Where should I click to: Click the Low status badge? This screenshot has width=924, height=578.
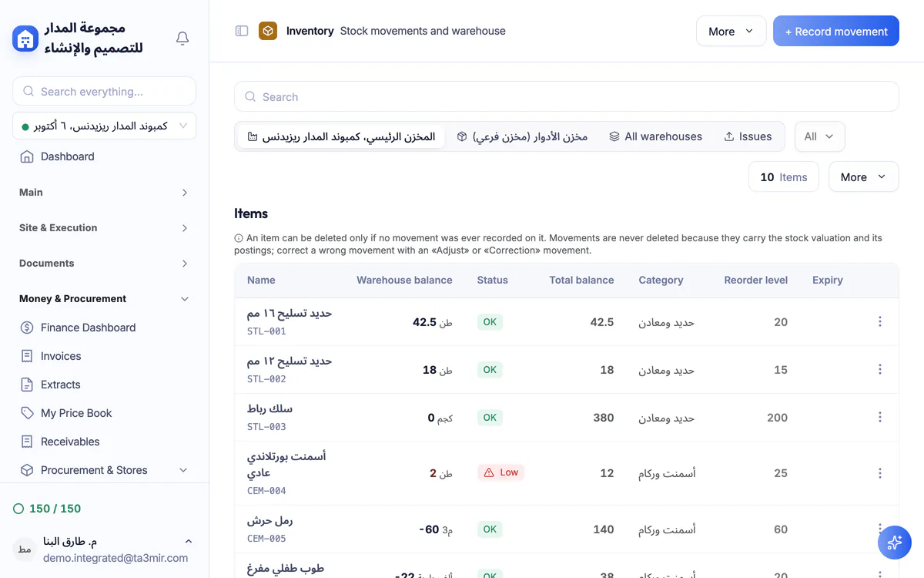pyautogui.click(x=501, y=472)
